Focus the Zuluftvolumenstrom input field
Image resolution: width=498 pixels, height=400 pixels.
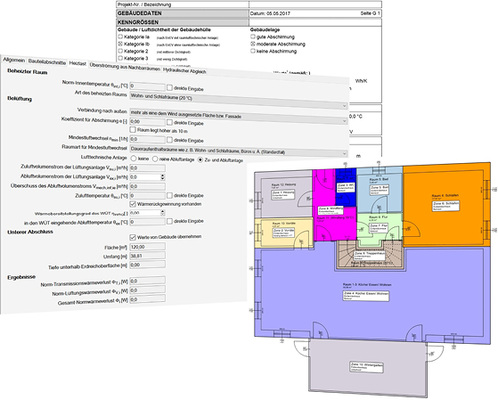click(x=147, y=168)
